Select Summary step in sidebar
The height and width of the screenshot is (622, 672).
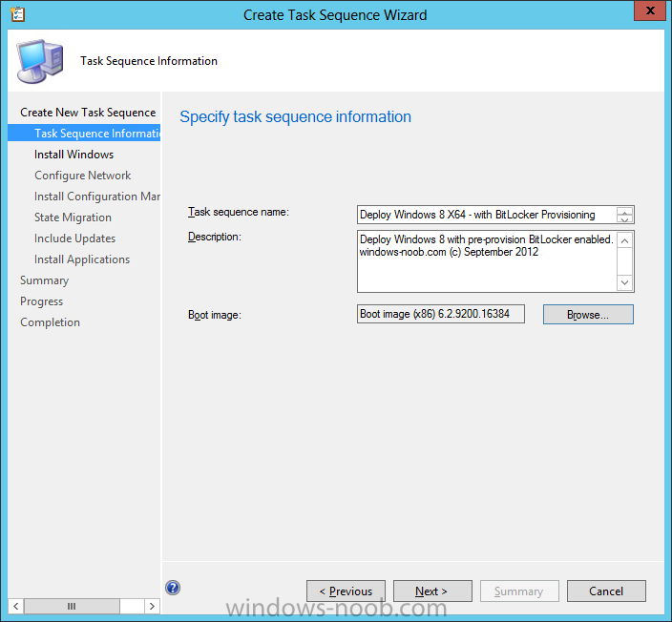pos(45,280)
